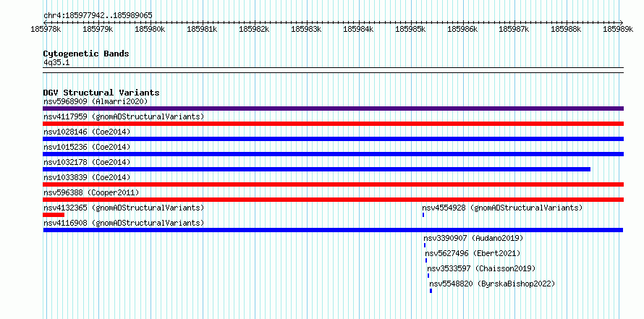This screenshot has height=319, width=644.
Task: Click the small blue nsv3390907 marker
Action: (425, 245)
